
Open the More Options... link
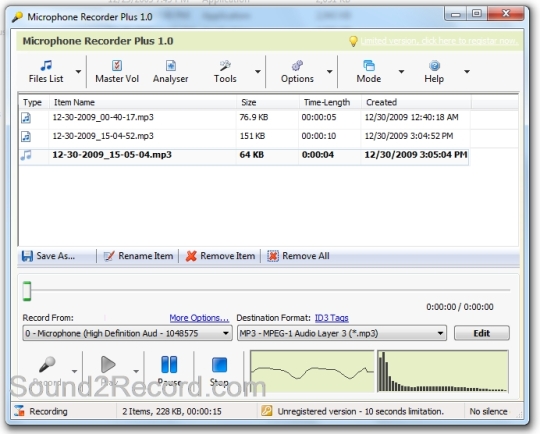pos(199,318)
